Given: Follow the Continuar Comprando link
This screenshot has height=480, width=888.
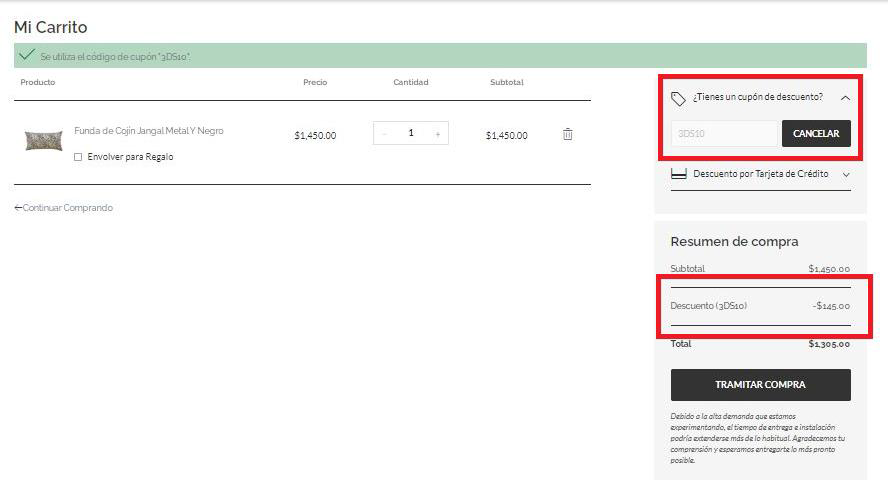Looking at the screenshot, I should tap(64, 208).
